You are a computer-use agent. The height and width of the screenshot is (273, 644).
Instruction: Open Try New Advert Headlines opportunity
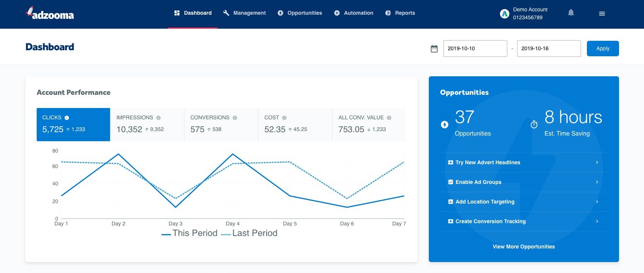click(524, 162)
